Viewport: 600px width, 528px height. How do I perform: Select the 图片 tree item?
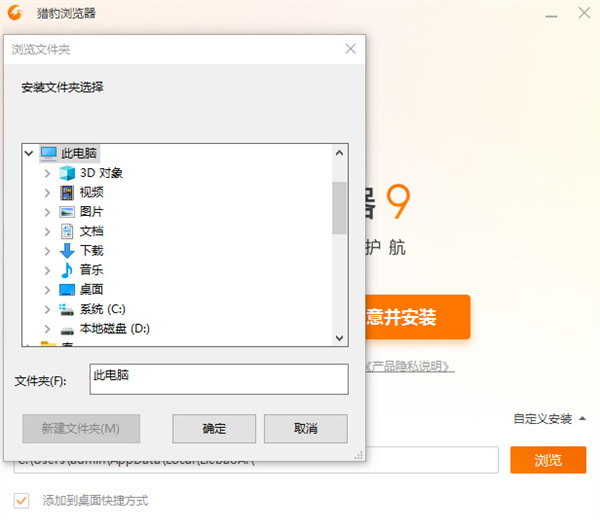[91, 212]
